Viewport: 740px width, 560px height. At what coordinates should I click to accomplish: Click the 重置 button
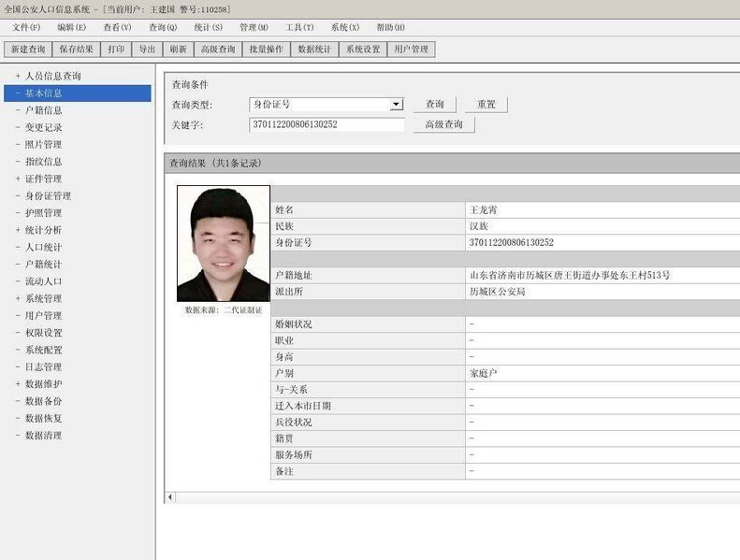coord(486,105)
